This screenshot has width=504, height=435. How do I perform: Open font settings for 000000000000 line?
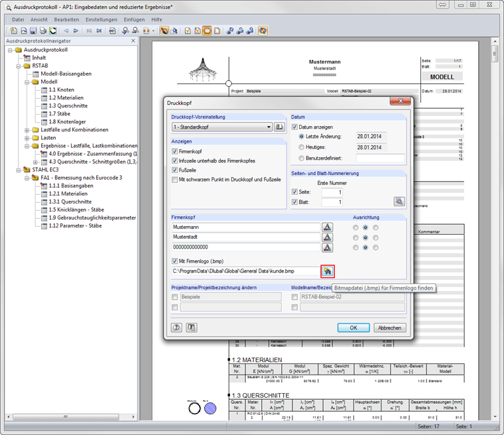point(327,247)
